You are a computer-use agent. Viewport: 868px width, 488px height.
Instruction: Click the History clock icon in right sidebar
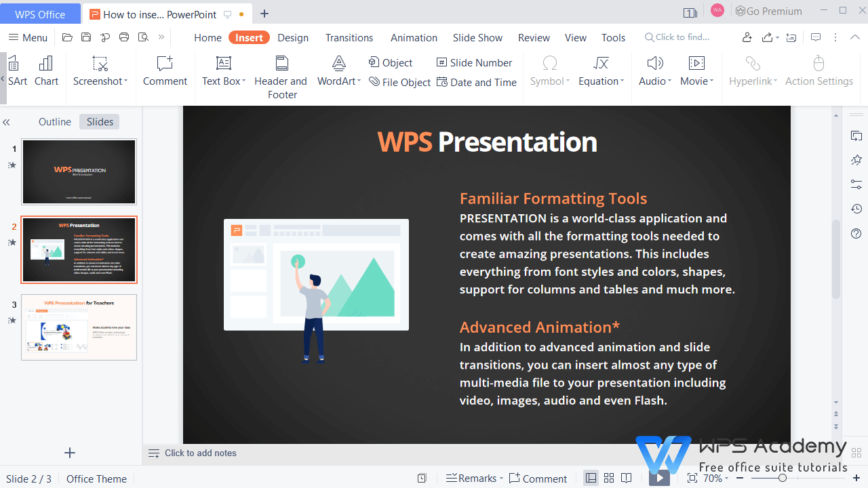coord(856,209)
